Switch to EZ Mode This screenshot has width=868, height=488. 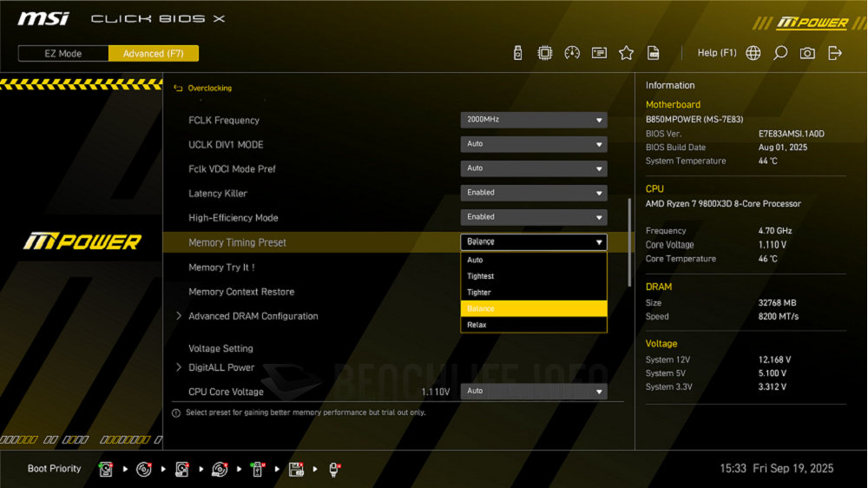pyautogui.click(x=63, y=54)
